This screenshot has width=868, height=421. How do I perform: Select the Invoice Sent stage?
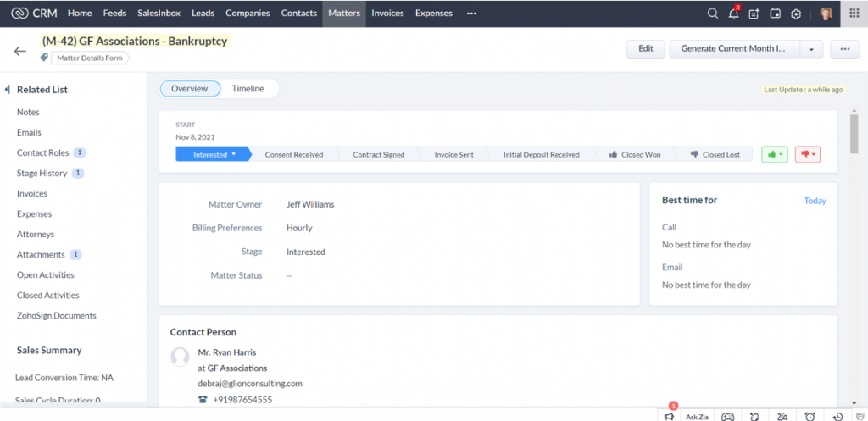454,155
